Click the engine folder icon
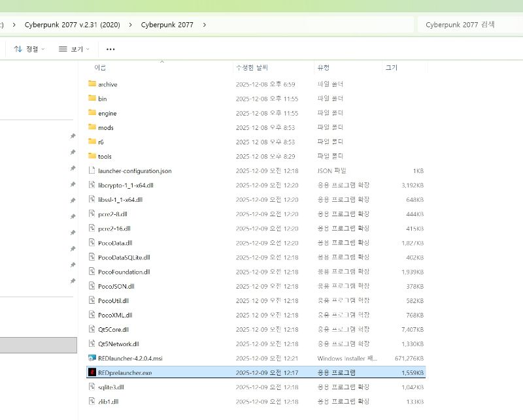The image size is (523, 420). coord(92,113)
